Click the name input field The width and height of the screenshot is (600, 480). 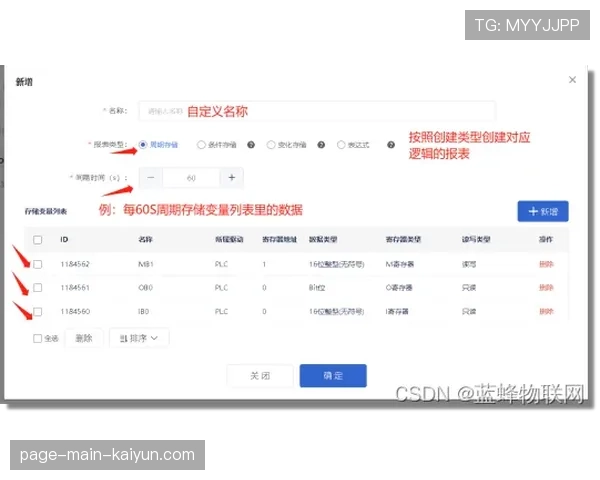[317, 111]
